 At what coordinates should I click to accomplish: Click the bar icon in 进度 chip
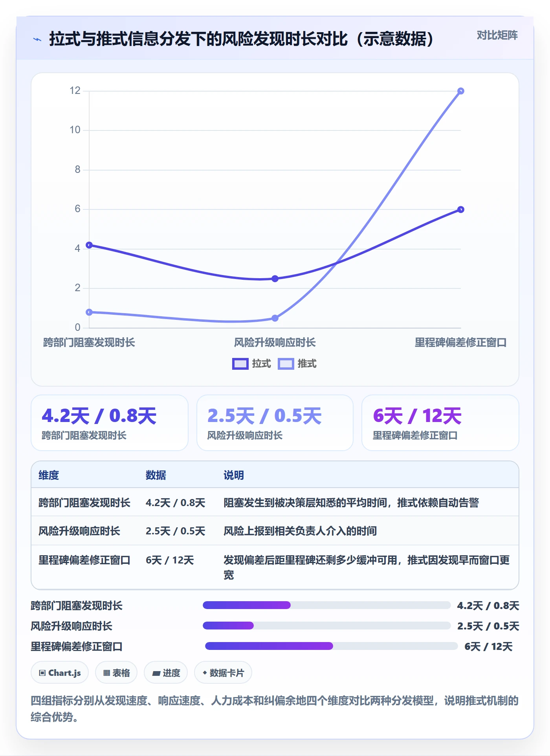click(x=156, y=673)
